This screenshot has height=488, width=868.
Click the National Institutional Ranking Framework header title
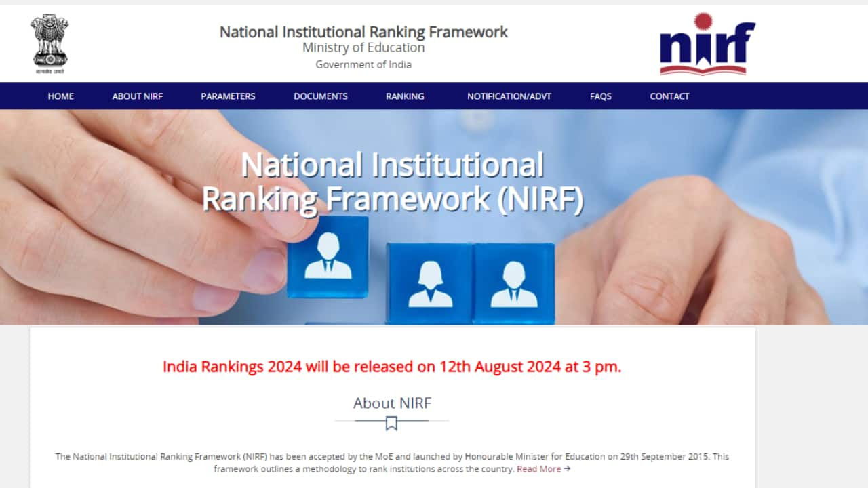(x=363, y=31)
